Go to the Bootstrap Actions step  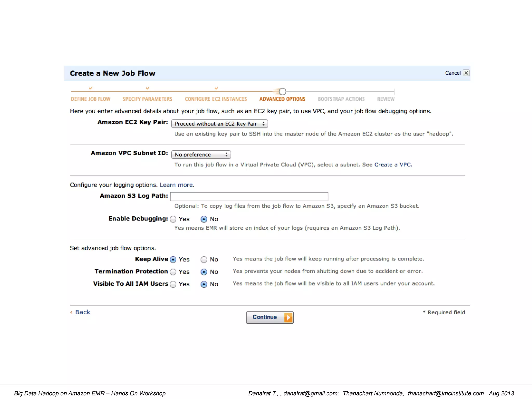(x=341, y=99)
